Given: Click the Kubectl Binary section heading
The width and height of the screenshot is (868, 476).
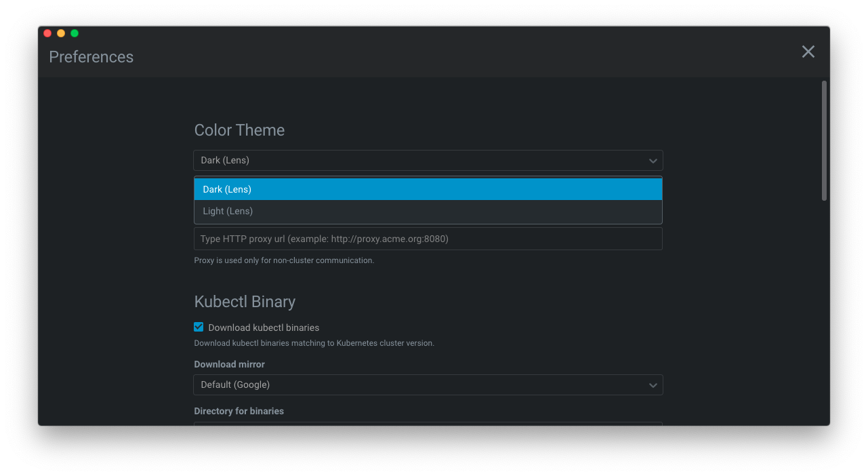Looking at the screenshot, I should (245, 302).
